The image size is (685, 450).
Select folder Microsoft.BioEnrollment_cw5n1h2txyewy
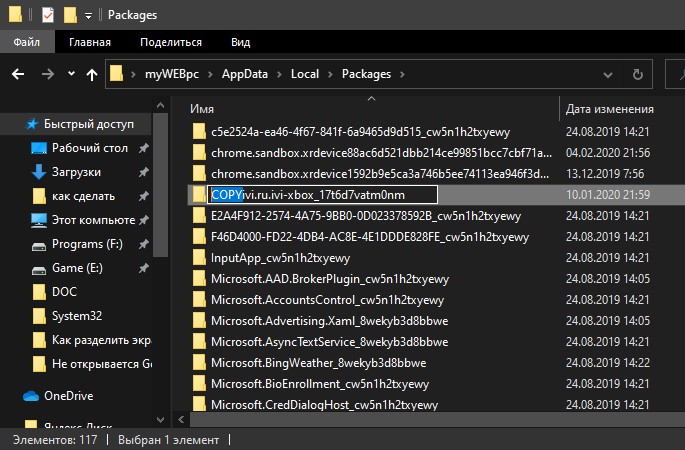pos(320,384)
